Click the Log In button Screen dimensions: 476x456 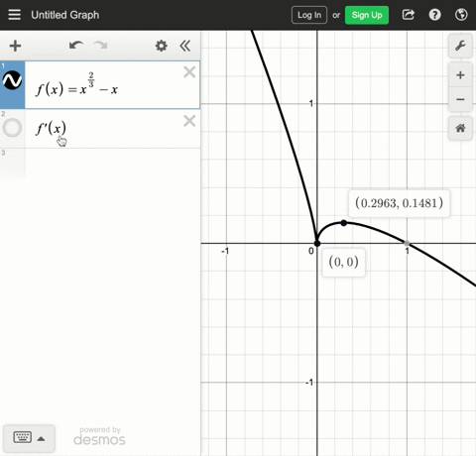pos(309,15)
